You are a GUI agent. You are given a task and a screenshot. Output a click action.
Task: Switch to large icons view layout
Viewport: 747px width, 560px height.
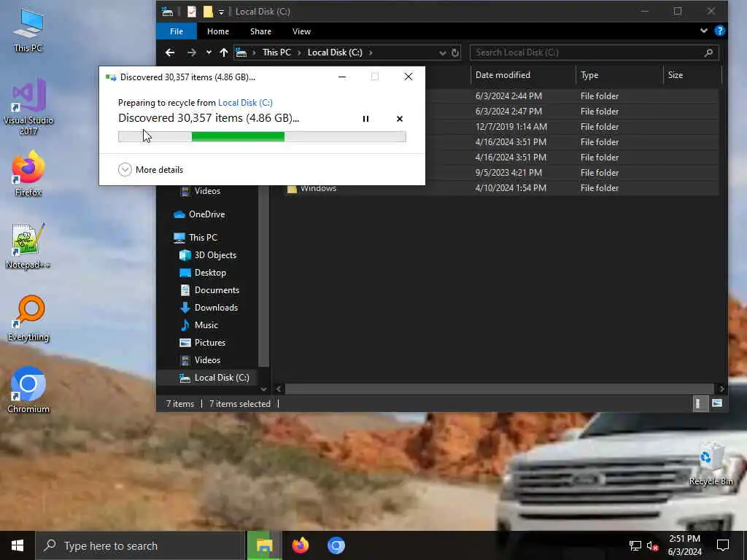click(717, 404)
